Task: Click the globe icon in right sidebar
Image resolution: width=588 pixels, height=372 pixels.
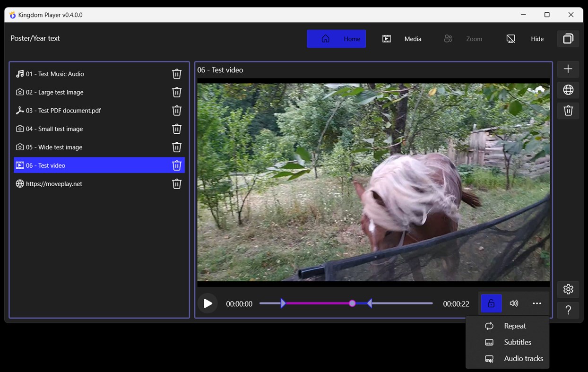Action: (568, 89)
